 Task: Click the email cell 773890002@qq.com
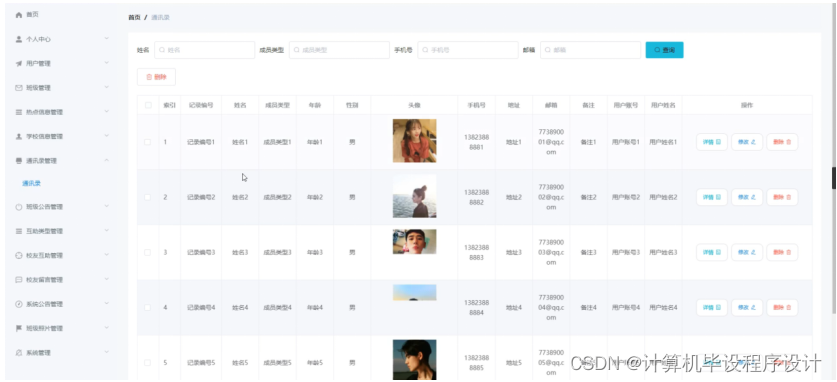pos(551,197)
